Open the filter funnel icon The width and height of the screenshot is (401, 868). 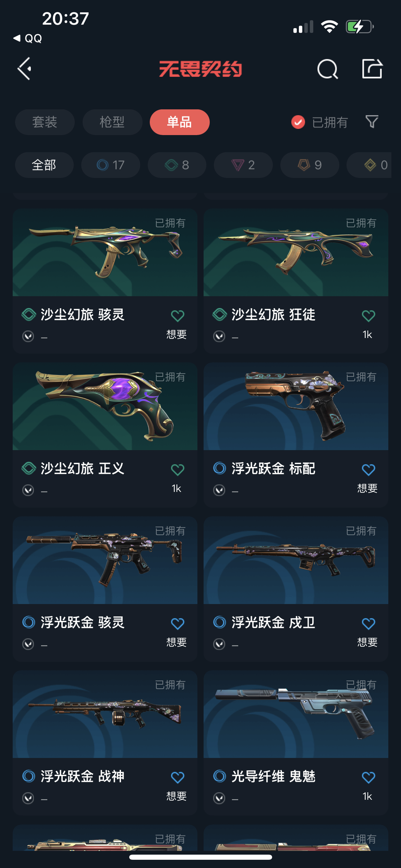372,122
